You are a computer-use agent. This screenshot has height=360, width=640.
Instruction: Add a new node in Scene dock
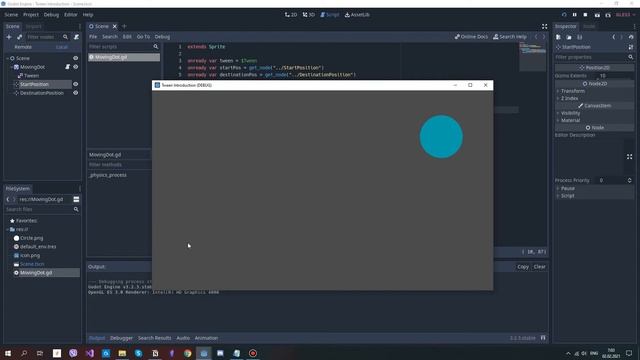[x=9, y=37]
